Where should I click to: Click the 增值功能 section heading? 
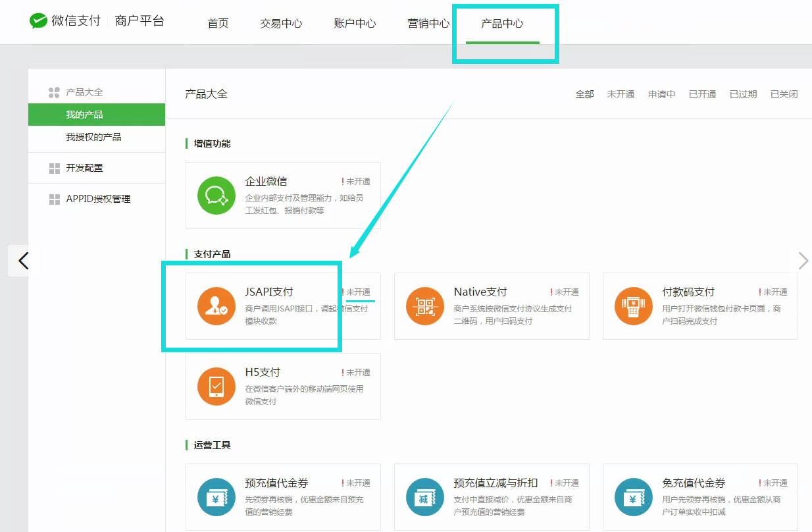(x=213, y=144)
